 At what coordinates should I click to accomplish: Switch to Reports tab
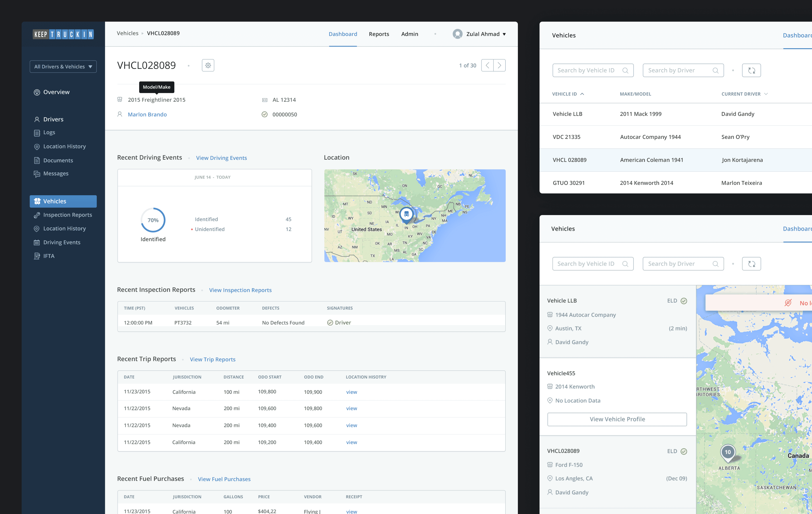tap(379, 34)
